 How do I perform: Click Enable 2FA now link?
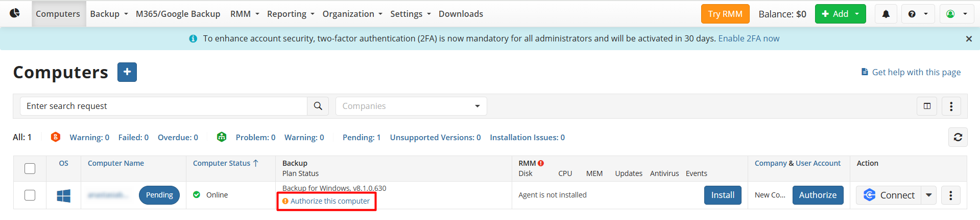coord(749,38)
